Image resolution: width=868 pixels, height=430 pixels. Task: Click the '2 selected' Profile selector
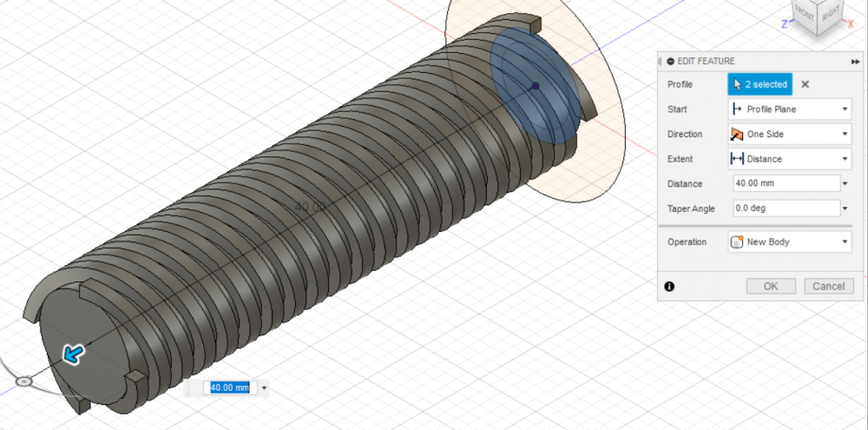coord(759,84)
